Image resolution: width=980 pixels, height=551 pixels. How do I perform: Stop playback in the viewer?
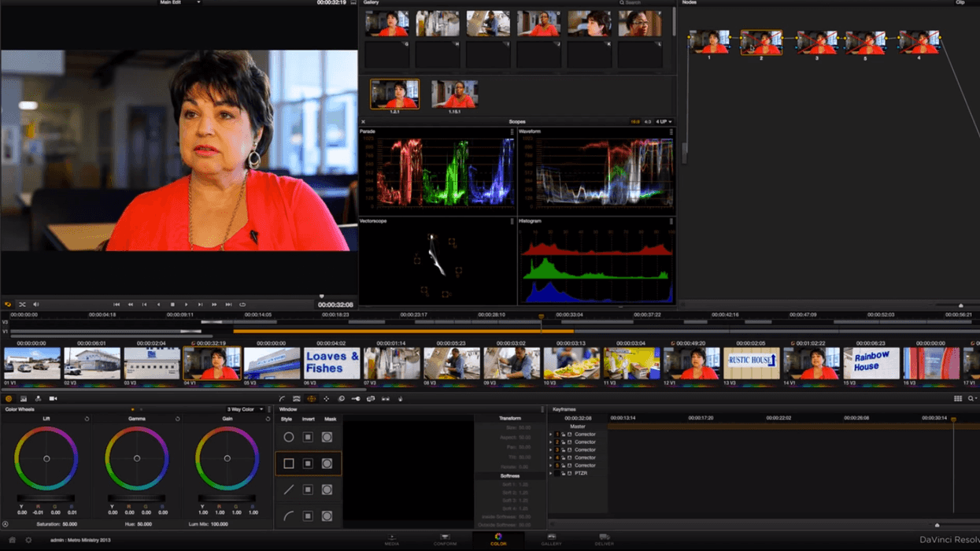tap(172, 305)
